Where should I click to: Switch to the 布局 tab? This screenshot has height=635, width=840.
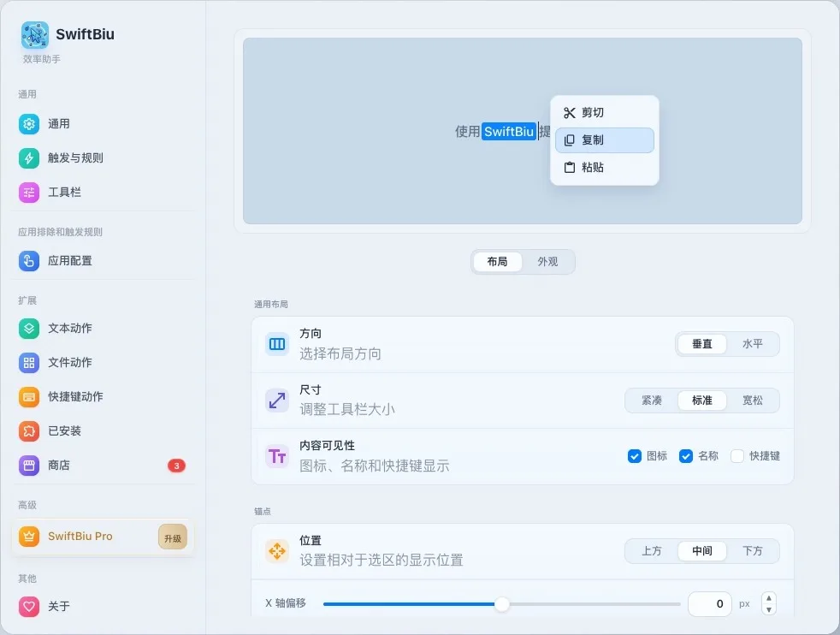[497, 262]
